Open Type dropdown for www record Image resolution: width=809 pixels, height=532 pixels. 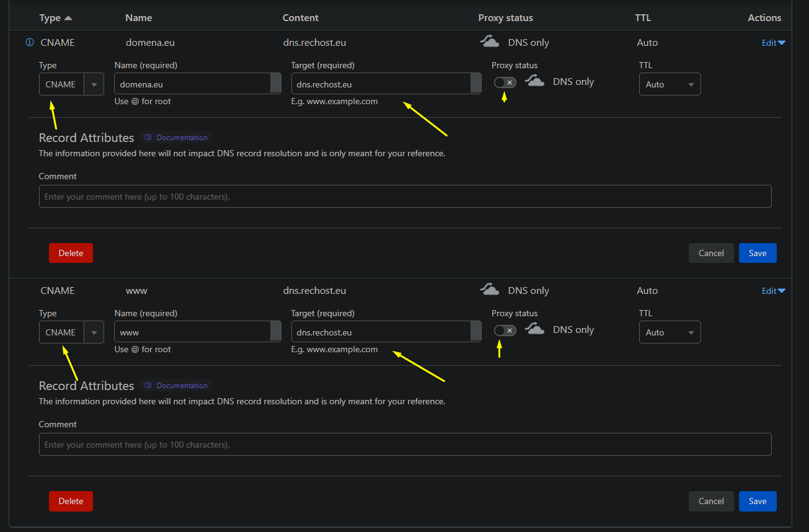tap(71, 332)
